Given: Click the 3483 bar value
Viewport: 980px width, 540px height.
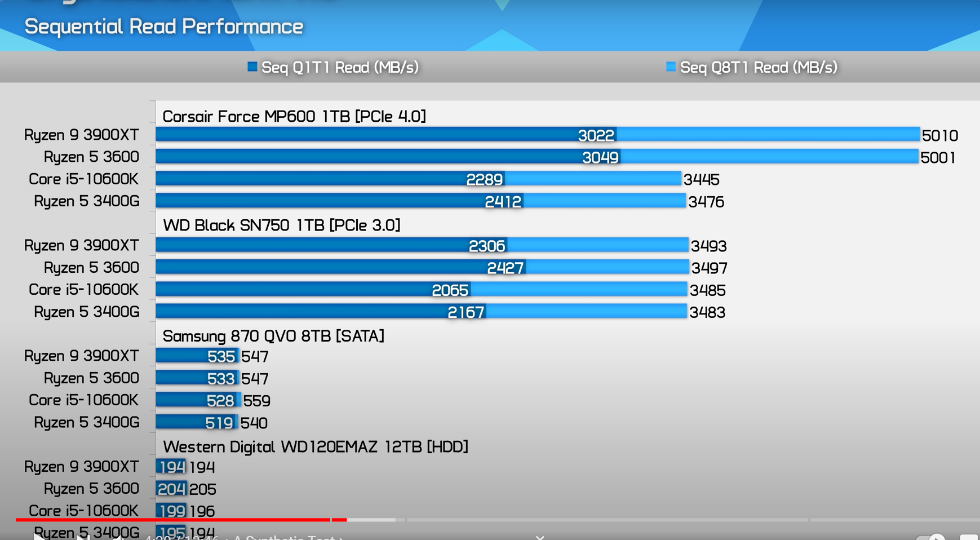Looking at the screenshot, I should point(707,312).
